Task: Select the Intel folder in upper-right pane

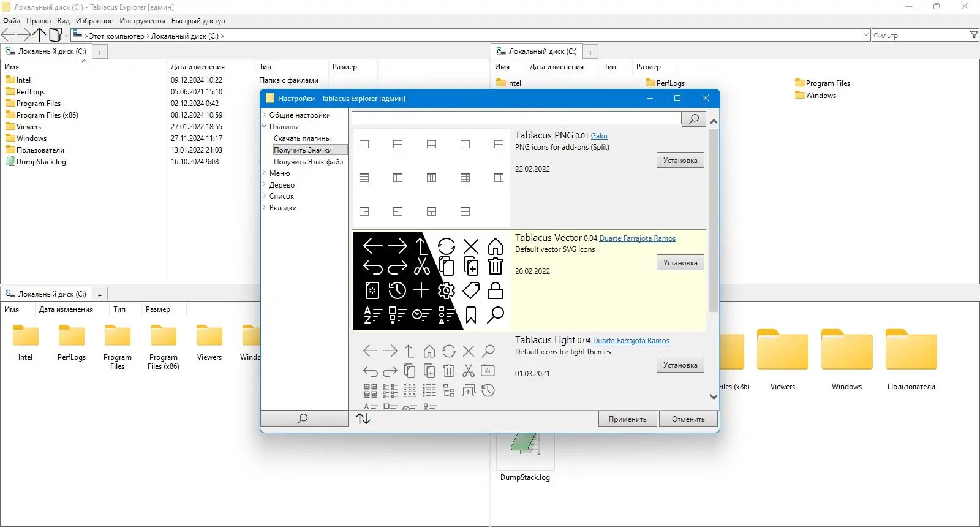Action: tap(508, 83)
